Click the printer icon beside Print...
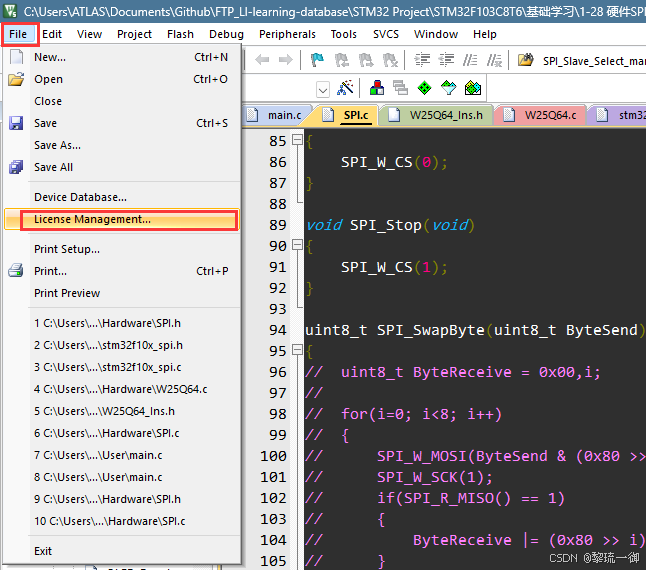Screen dimensions: 646x570 (x=16, y=271)
